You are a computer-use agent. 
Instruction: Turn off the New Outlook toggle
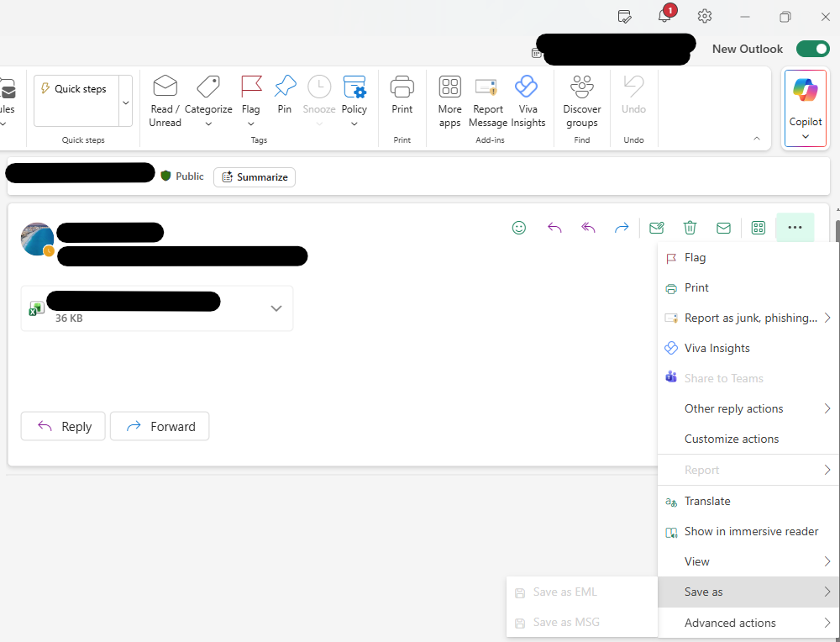point(812,49)
